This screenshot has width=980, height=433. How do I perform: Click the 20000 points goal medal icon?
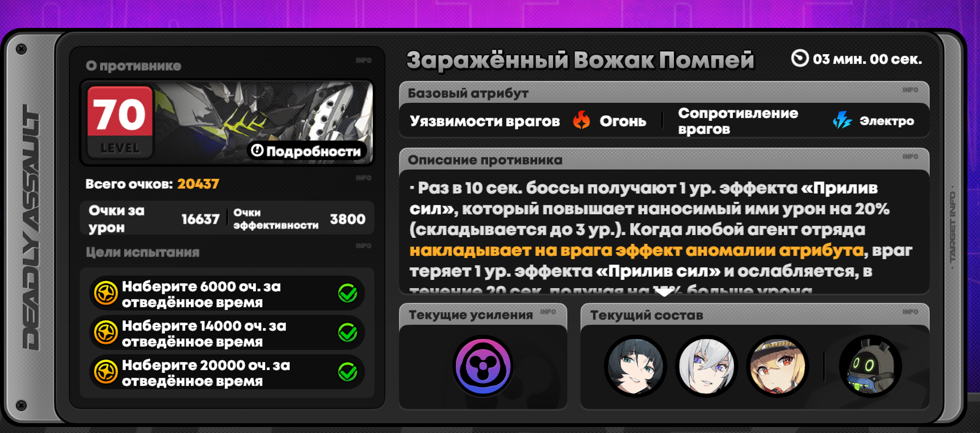(106, 372)
